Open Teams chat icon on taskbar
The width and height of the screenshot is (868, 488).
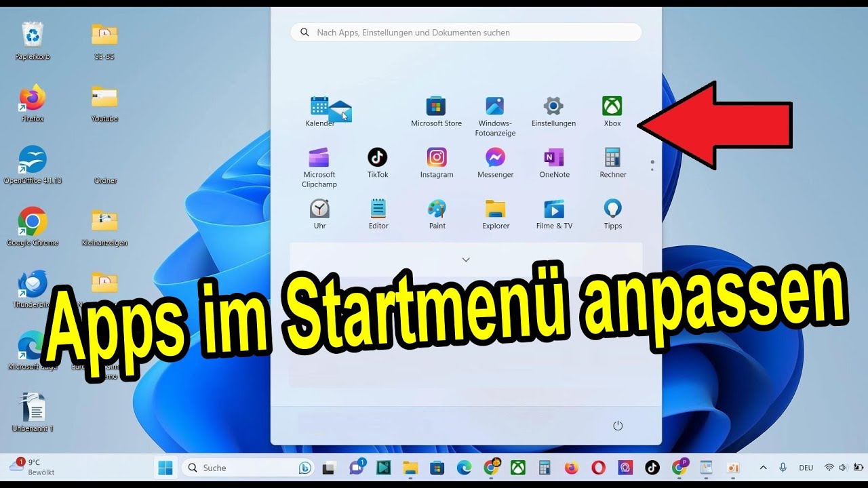357,468
